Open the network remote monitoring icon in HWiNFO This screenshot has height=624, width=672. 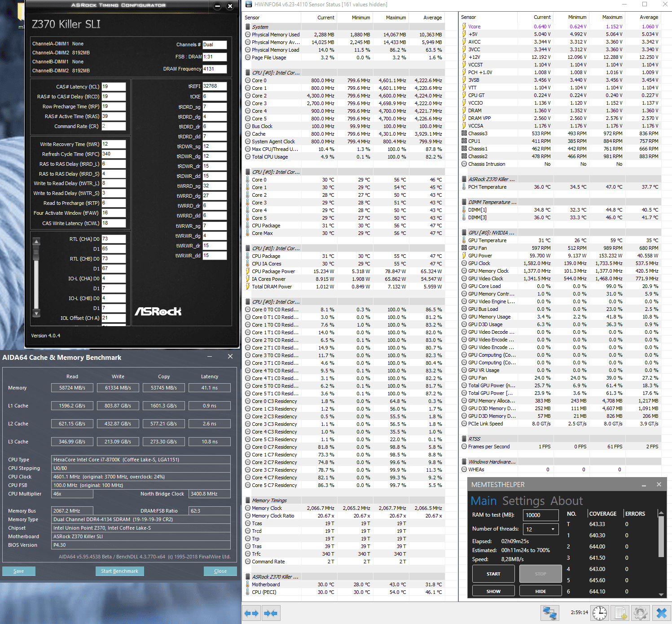(x=550, y=613)
